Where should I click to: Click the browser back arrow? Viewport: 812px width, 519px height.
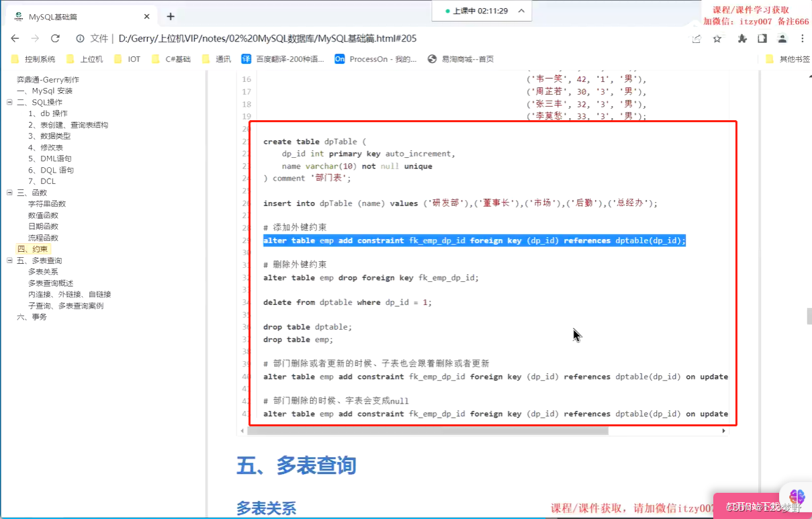[14, 39]
